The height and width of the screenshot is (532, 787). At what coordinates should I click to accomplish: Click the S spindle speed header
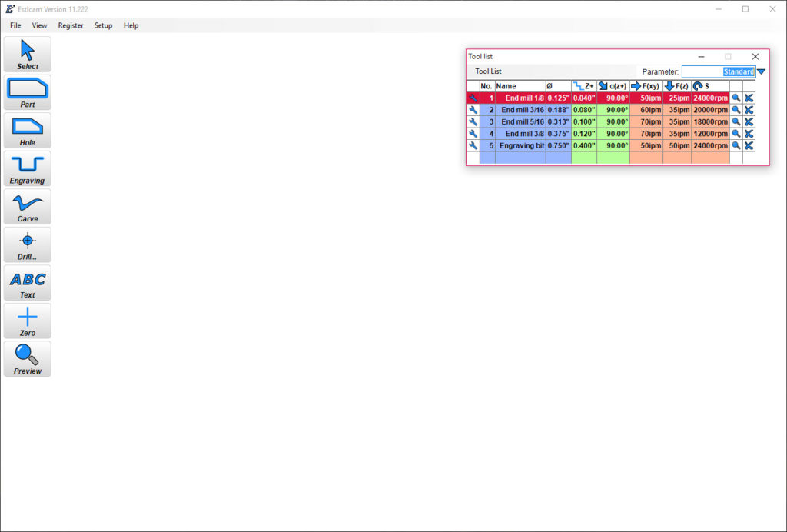click(x=710, y=86)
